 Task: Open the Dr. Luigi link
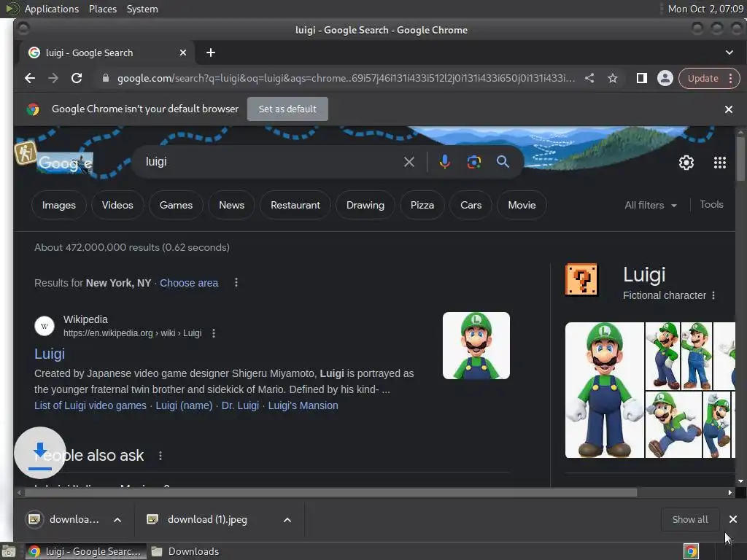pos(240,405)
